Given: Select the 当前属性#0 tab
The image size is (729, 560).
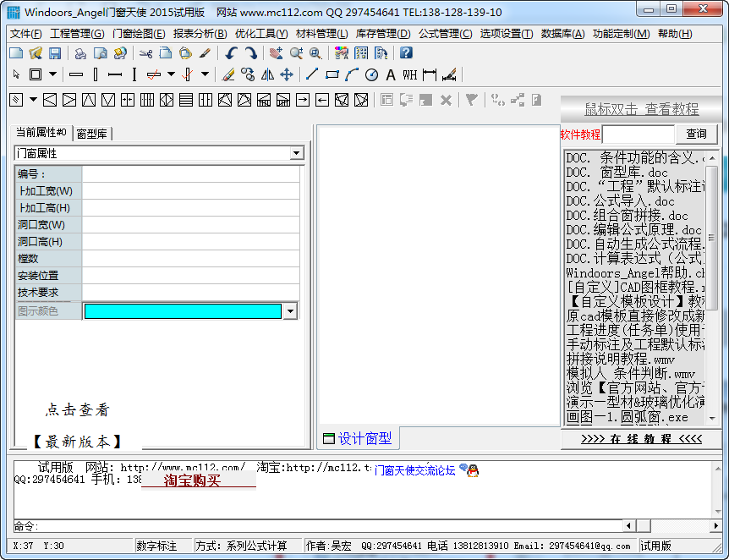Looking at the screenshot, I should pos(41,133).
